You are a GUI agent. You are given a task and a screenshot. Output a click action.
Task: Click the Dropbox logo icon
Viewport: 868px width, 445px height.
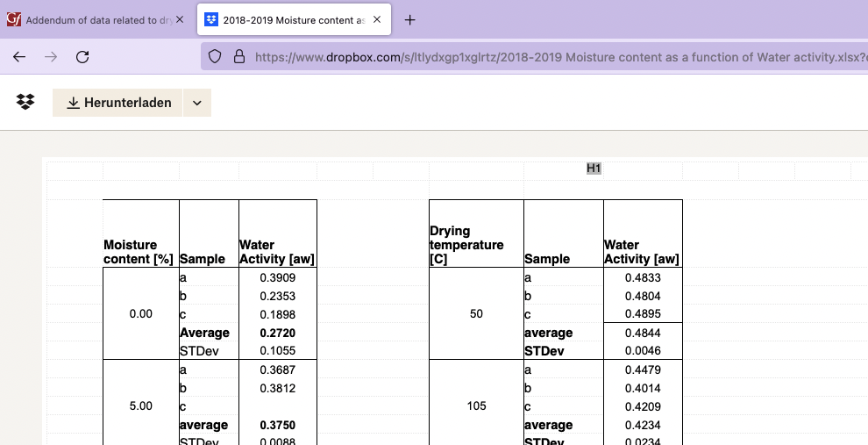[x=25, y=102]
